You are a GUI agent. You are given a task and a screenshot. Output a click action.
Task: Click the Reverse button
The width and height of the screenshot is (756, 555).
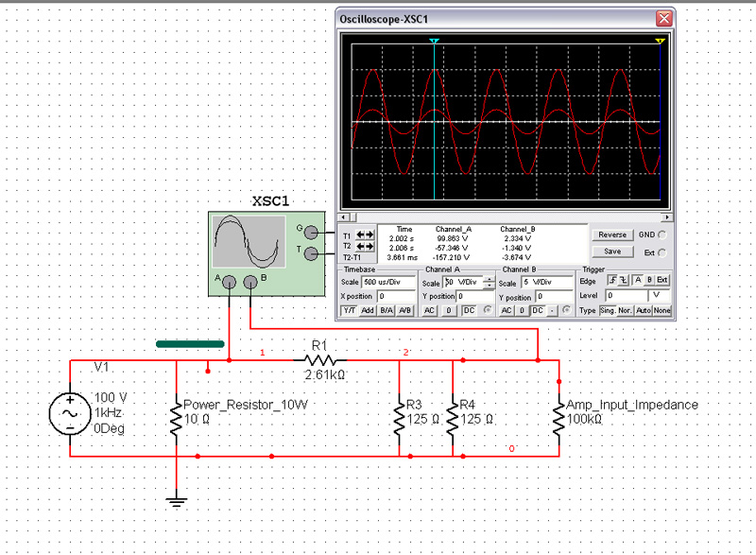(612, 234)
